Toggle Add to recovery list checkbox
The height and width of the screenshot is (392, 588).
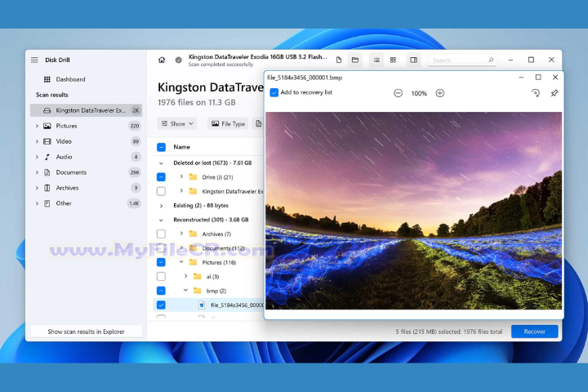pos(274,92)
